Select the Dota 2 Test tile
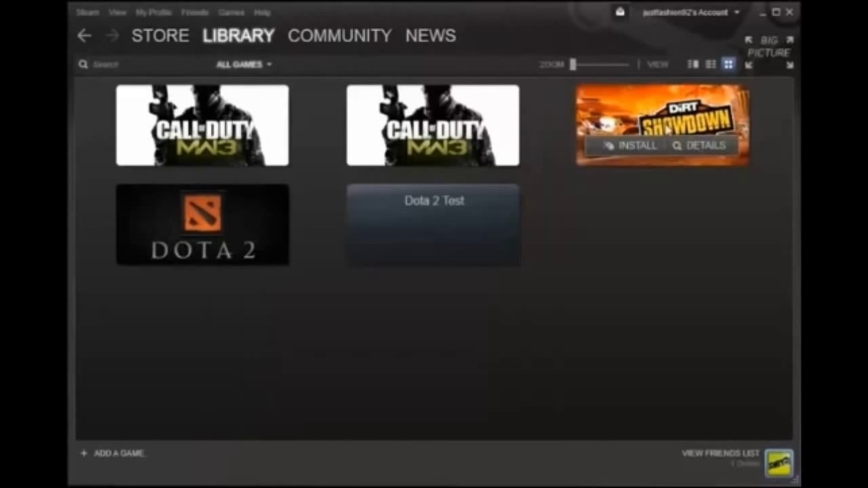This screenshot has height=488, width=868. pyautogui.click(x=433, y=225)
